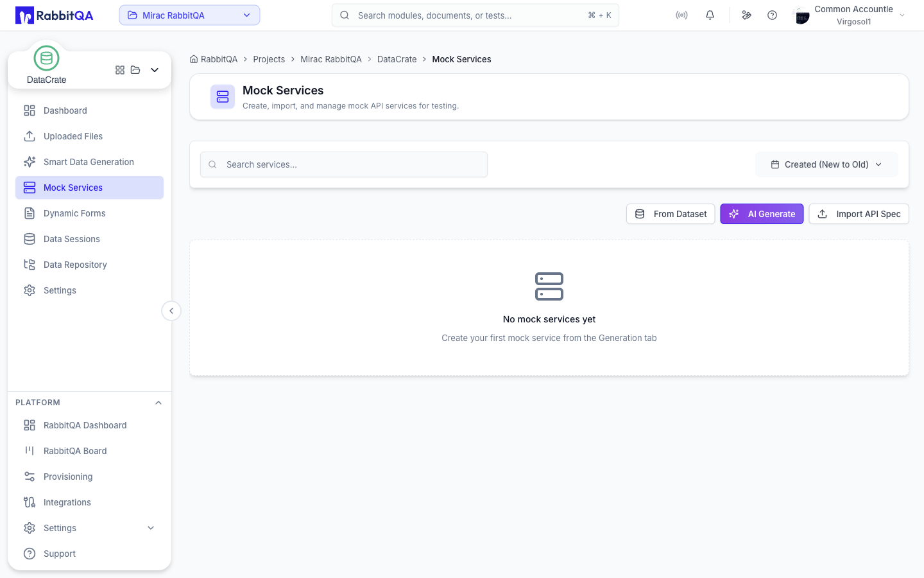Click the help question mark icon in header

[x=772, y=15]
